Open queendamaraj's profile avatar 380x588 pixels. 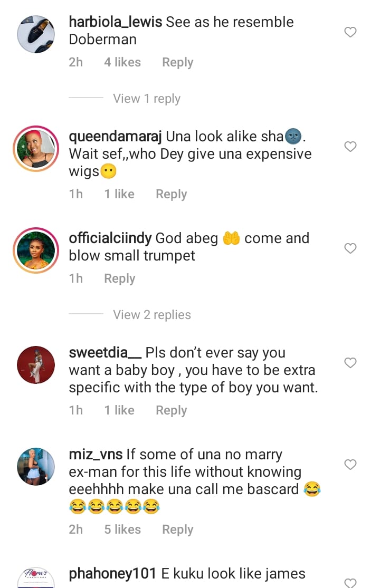(x=36, y=148)
